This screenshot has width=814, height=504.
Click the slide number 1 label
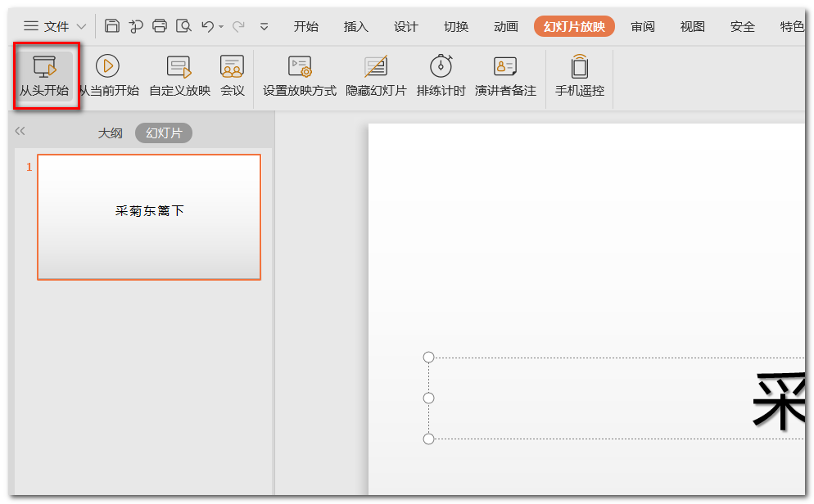[x=29, y=167]
